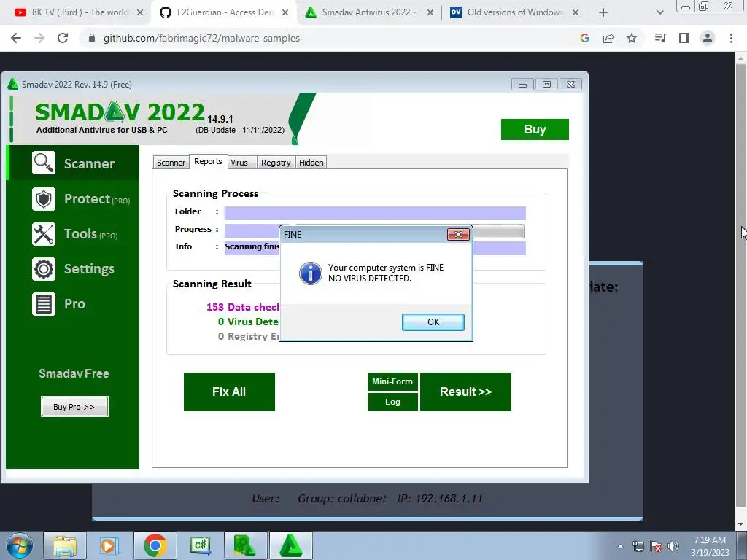This screenshot has width=747, height=560.
Task: Open Smadav Settings gear section
Action: pyautogui.click(x=73, y=268)
